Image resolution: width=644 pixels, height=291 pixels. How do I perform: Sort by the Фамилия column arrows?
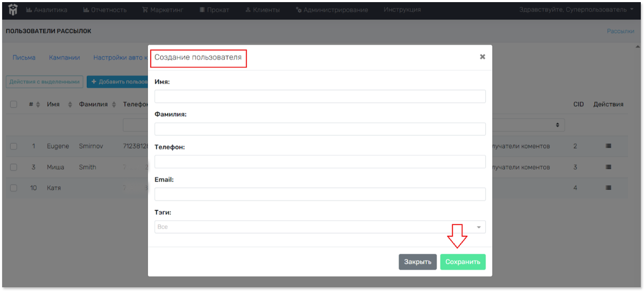[114, 105]
